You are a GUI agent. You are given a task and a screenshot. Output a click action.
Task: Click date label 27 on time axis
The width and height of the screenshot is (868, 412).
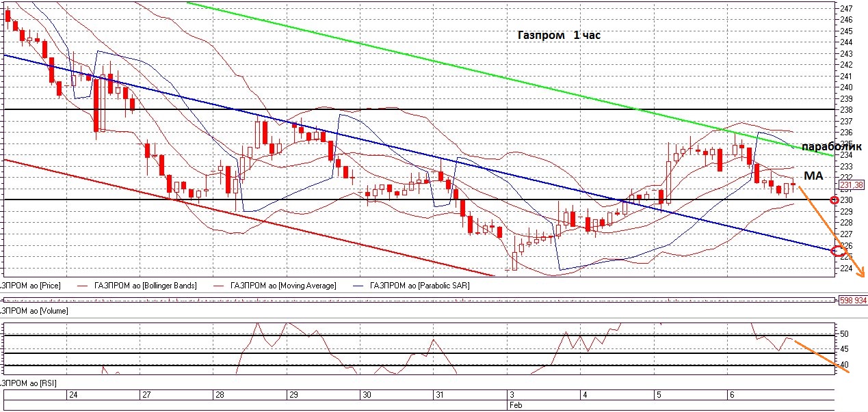click(146, 395)
